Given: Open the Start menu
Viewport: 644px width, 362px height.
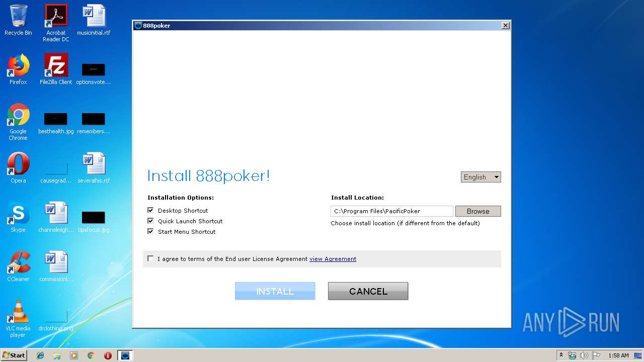Looking at the screenshot, I should tap(14, 355).
